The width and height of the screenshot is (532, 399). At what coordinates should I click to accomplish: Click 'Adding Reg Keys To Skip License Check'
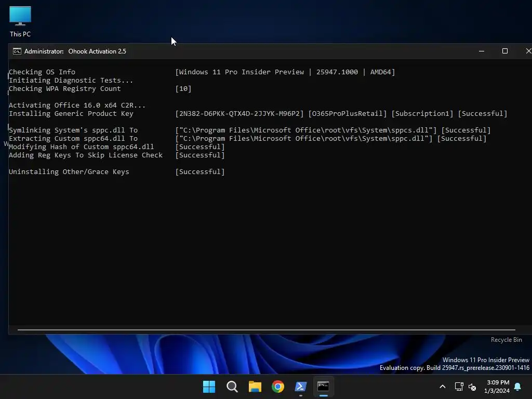[x=86, y=155]
